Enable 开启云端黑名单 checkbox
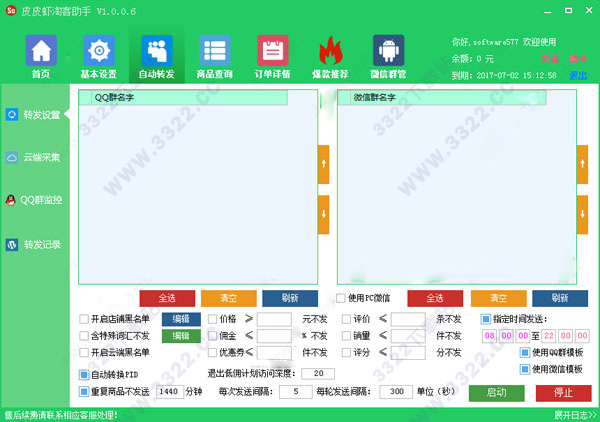The image size is (600, 422). (84, 352)
